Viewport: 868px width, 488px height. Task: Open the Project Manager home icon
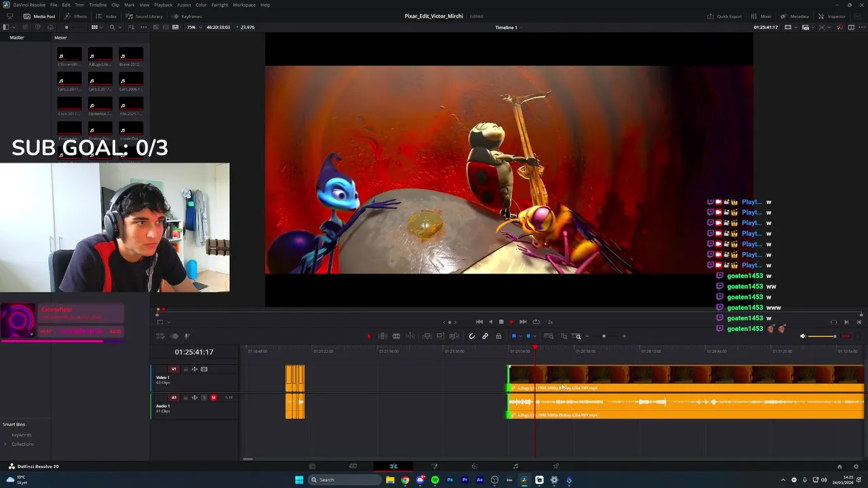point(839,466)
